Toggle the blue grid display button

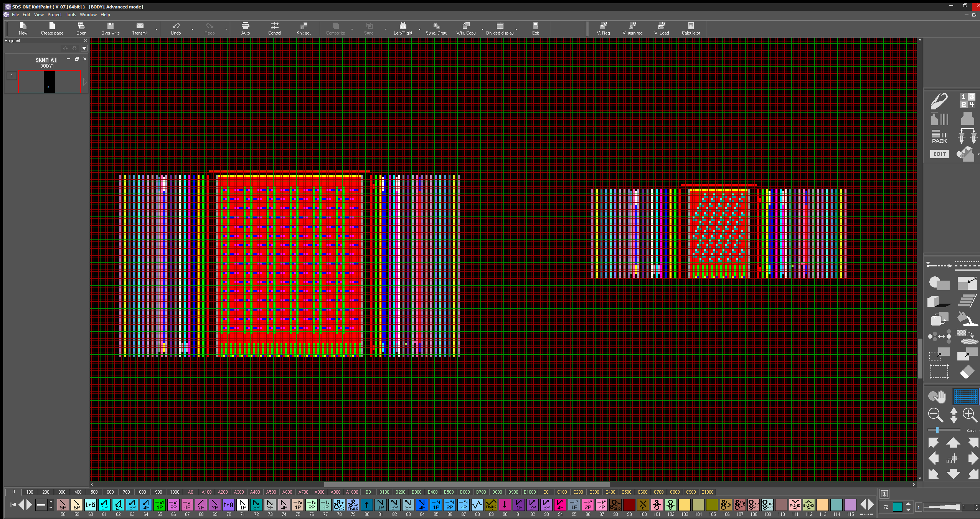tap(965, 396)
